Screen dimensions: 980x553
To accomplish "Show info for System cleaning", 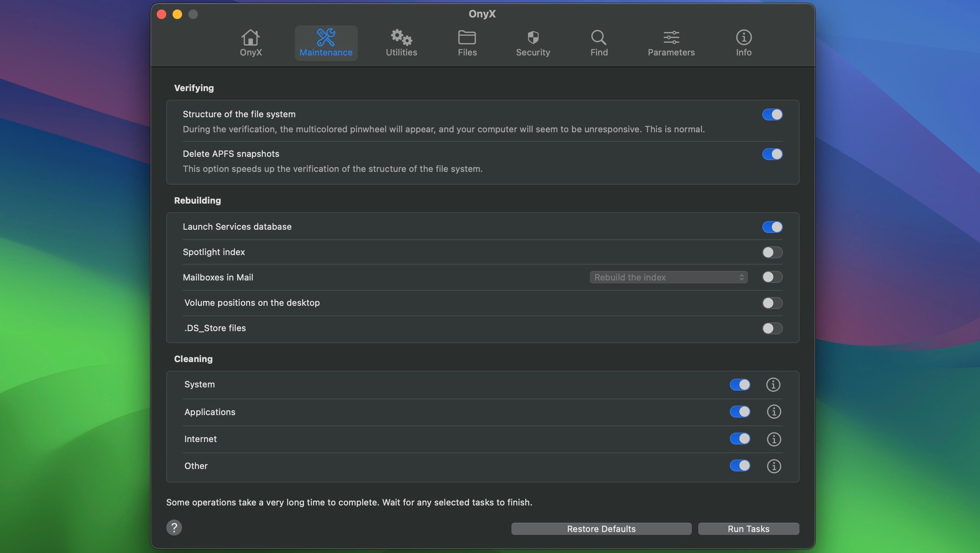I will 773,384.
